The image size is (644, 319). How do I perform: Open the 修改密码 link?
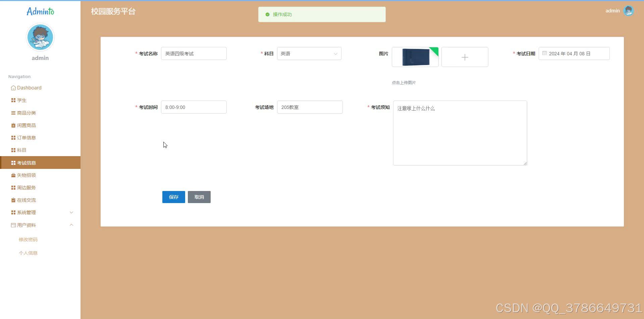point(28,240)
